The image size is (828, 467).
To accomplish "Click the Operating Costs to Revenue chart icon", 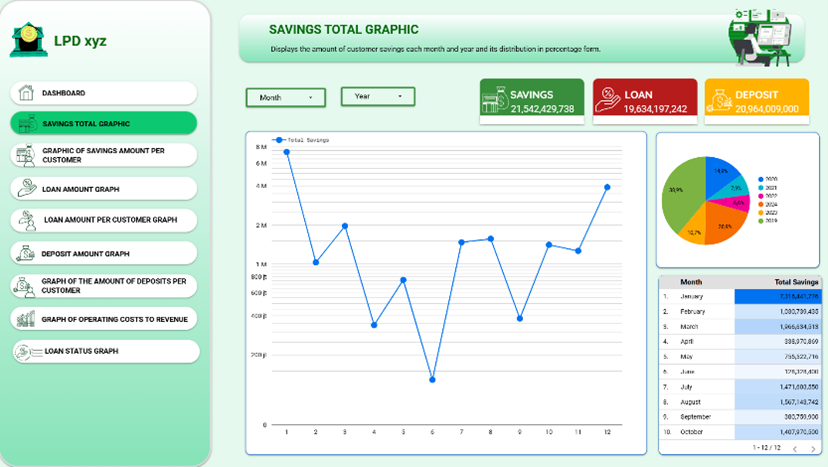I will 27,319.
